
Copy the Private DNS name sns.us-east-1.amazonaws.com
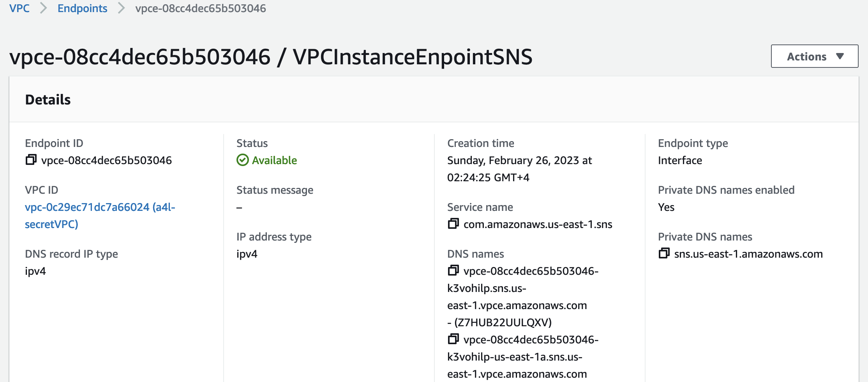[x=664, y=253]
